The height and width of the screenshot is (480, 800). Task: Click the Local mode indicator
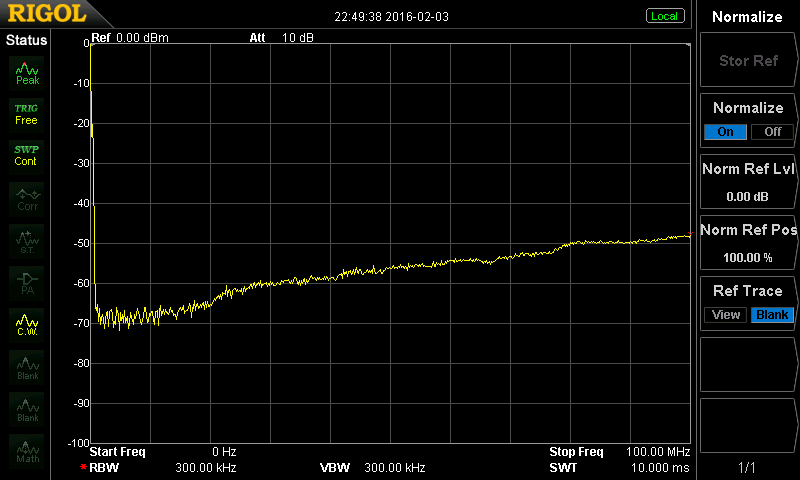[x=664, y=16]
